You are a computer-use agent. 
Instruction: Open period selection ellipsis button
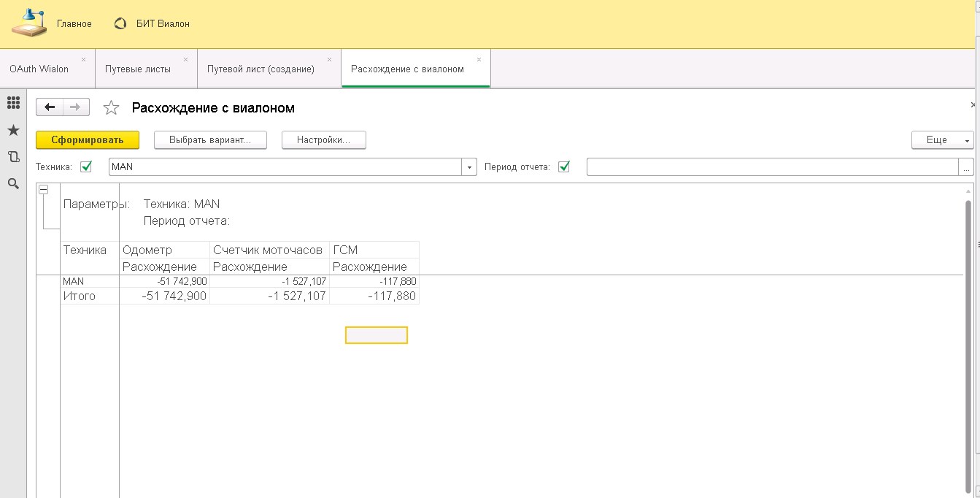coord(966,167)
